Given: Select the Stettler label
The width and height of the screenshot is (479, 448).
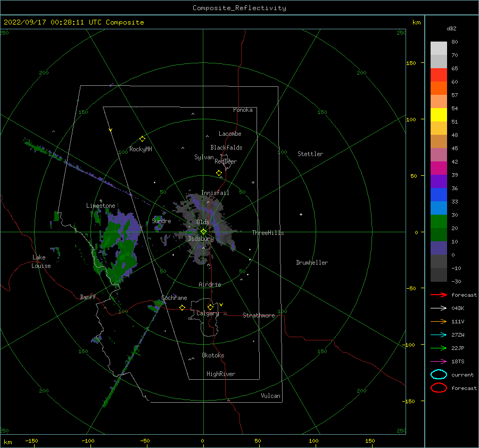Looking at the screenshot, I should point(310,154).
